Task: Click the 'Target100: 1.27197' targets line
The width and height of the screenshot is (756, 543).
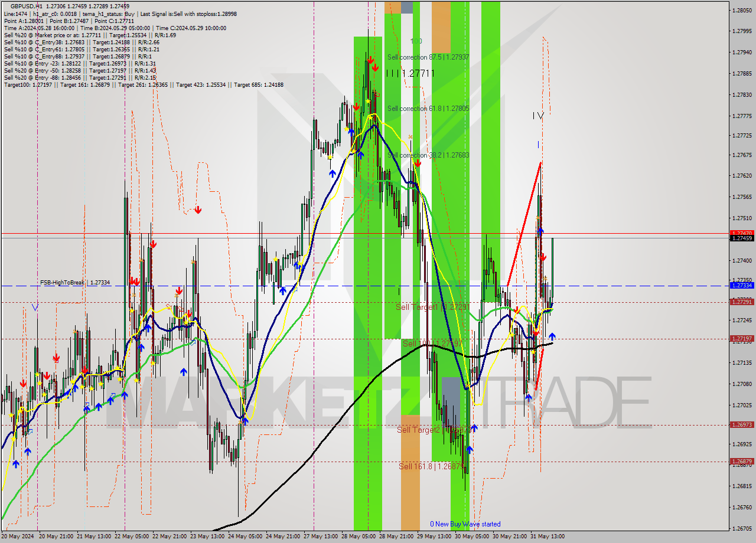Action: point(144,84)
